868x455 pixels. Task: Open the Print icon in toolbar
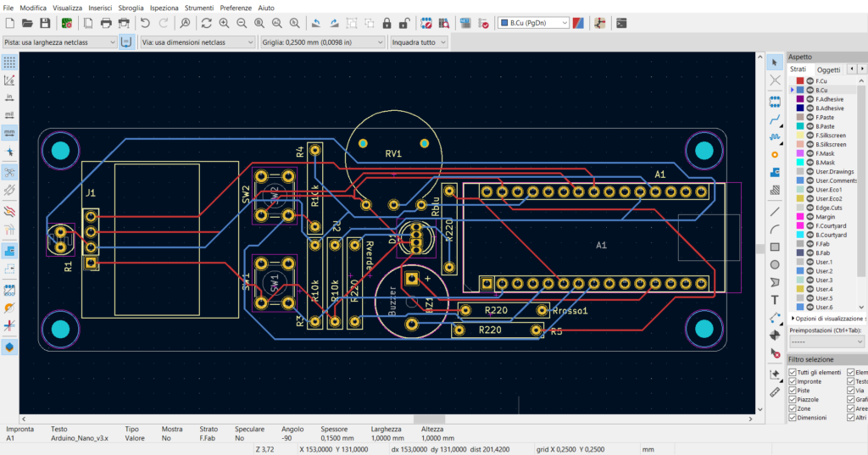click(x=106, y=23)
